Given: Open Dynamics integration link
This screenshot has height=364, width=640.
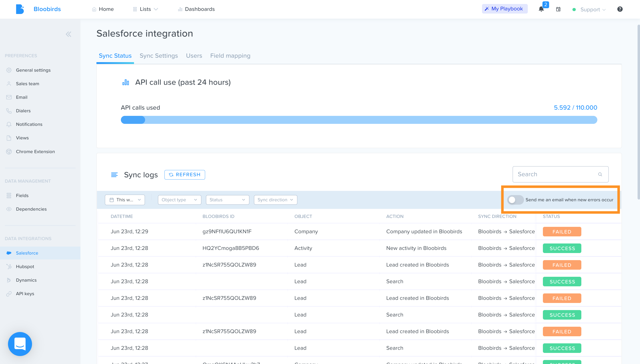Looking at the screenshot, I should pyautogui.click(x=26, y=280).
